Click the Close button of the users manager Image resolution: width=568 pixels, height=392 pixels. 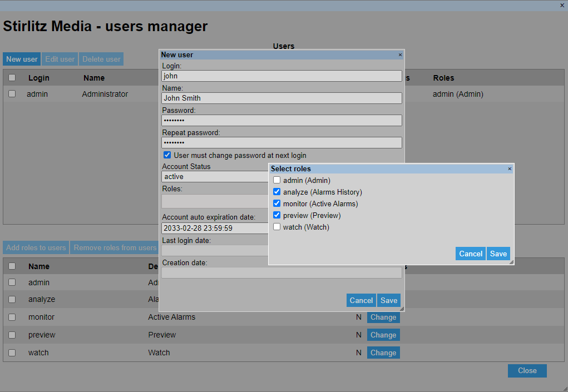(527, 371)
